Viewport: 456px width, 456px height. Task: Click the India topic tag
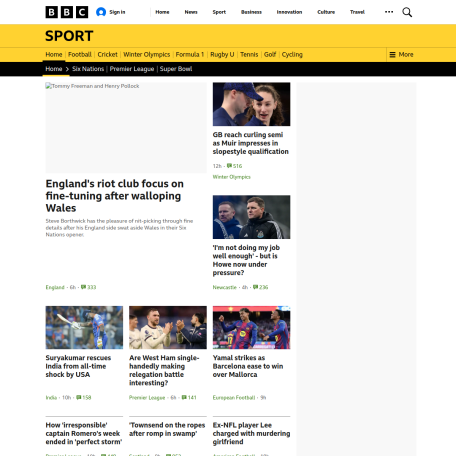point(51,397)
